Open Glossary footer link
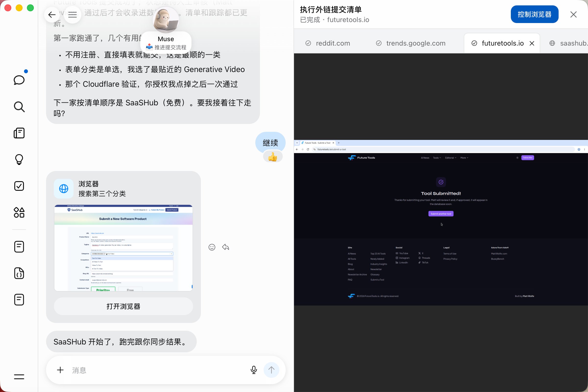 coord(375,274)
